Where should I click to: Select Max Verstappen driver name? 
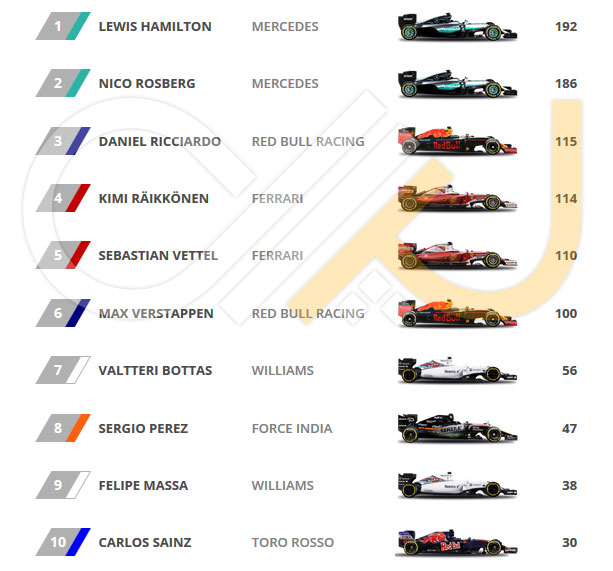(x=156, y=313)
